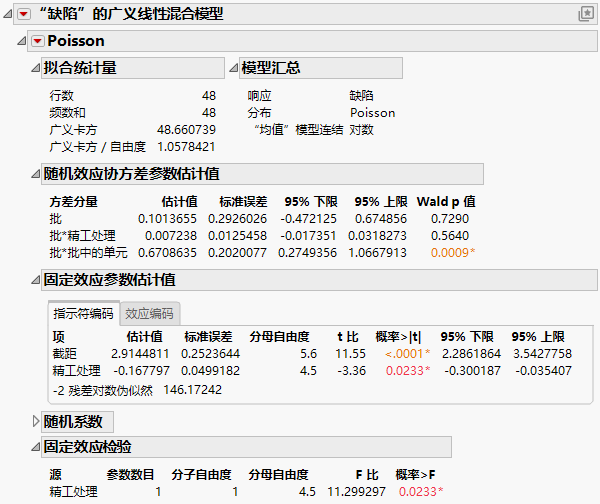Click the 固定效应检验 header title

click(x=88, y=447)
